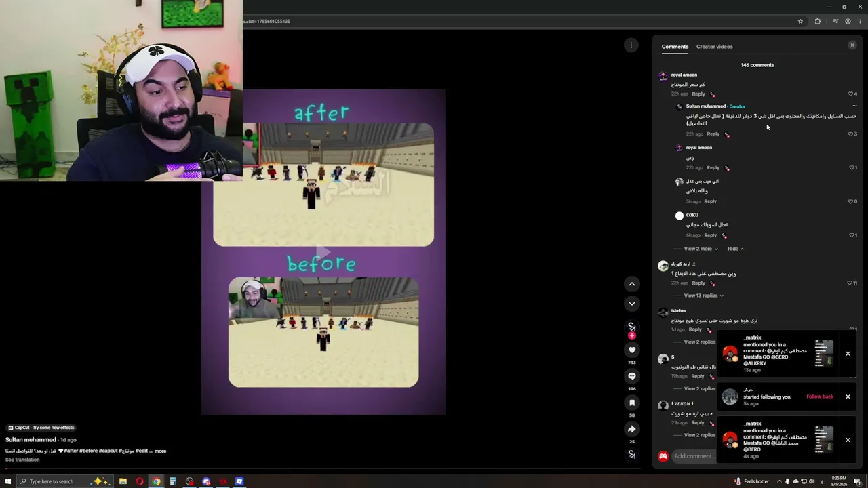Screen dimensions: 868x488
Task: Open comments via speech bubble icon
Action: pyautogui.click(x=631, y=376)
